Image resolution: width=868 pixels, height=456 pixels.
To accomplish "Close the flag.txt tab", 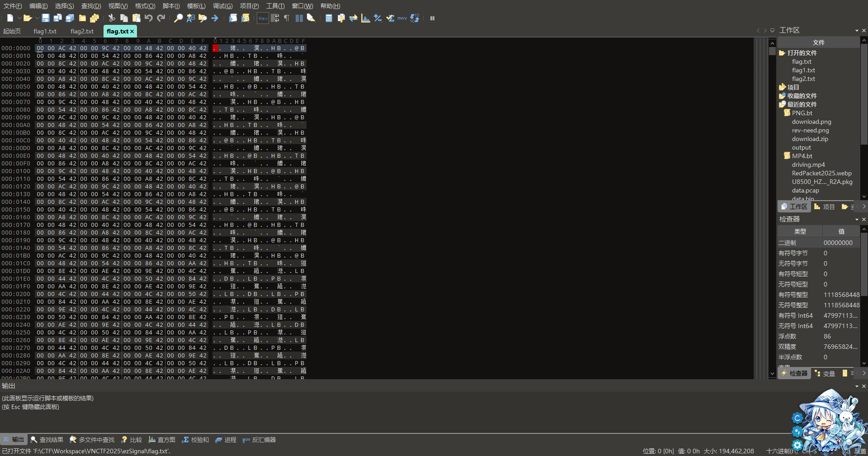I will [x=132, y=31].
